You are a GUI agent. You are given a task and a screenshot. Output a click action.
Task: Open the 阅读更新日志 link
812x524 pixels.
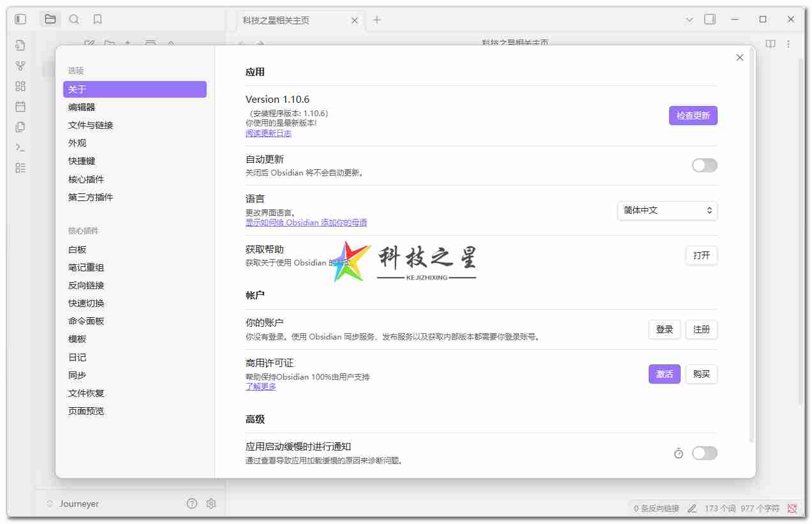pyautogui.click(x=269, y=133)
